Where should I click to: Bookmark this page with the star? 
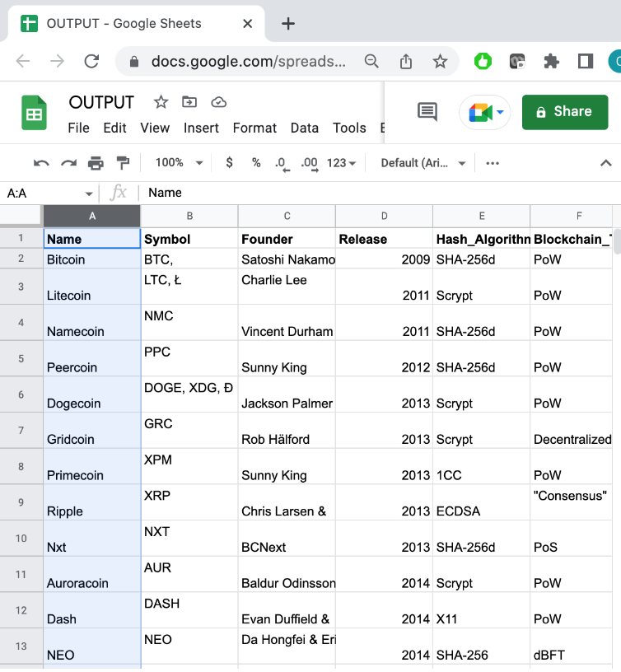[x=440, y=62]
